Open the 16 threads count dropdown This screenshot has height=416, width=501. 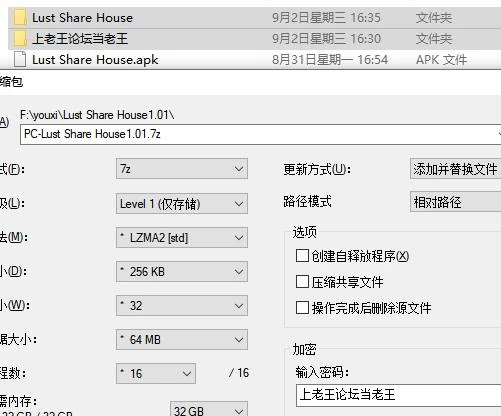[156, 373]
